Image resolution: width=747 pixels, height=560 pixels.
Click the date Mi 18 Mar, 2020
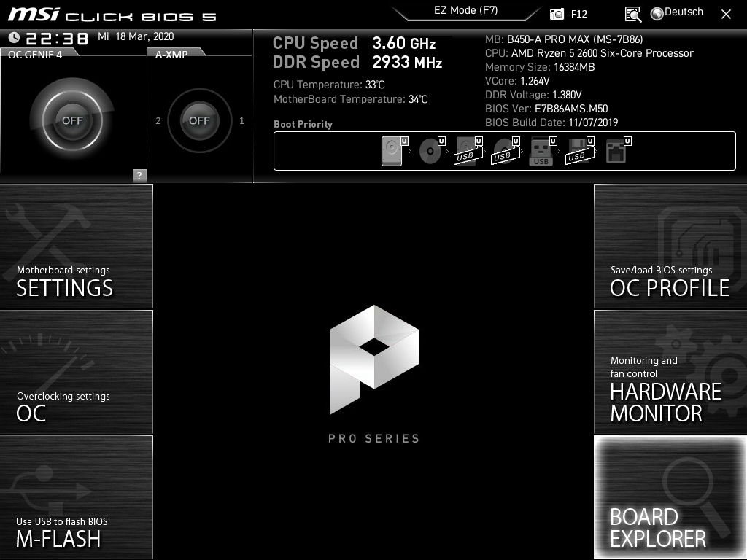pos(136,36)
